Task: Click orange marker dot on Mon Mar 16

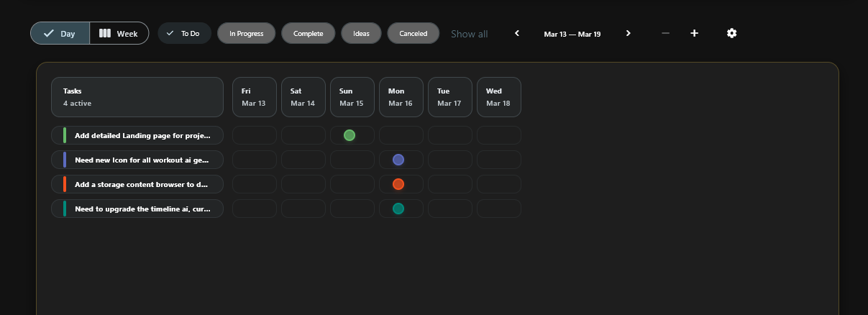Action: click(x=398, y=184)
